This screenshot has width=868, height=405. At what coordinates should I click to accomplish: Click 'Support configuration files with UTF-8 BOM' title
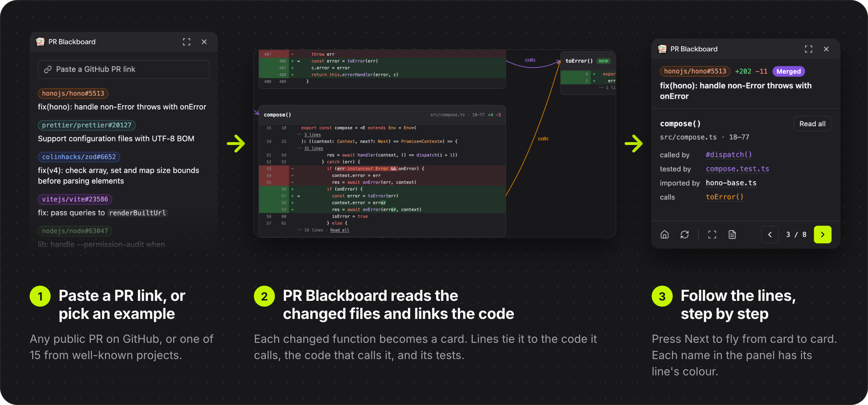(116, 138)
